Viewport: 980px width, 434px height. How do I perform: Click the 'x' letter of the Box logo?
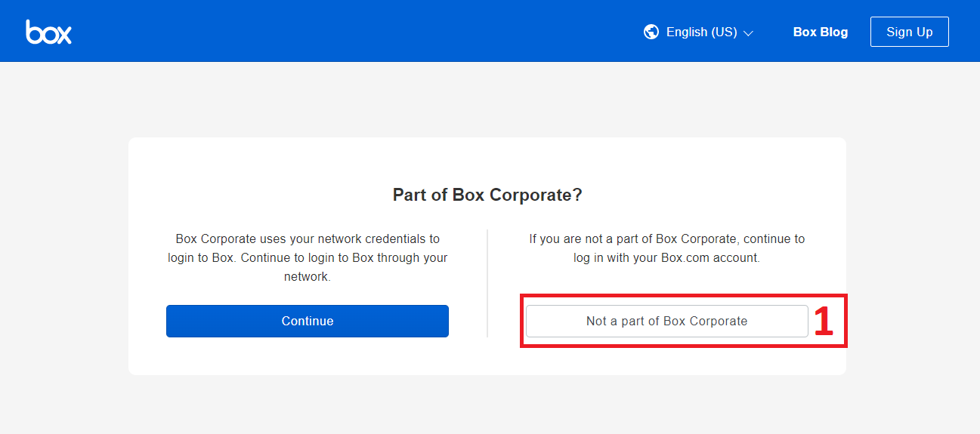click(63, 34)
